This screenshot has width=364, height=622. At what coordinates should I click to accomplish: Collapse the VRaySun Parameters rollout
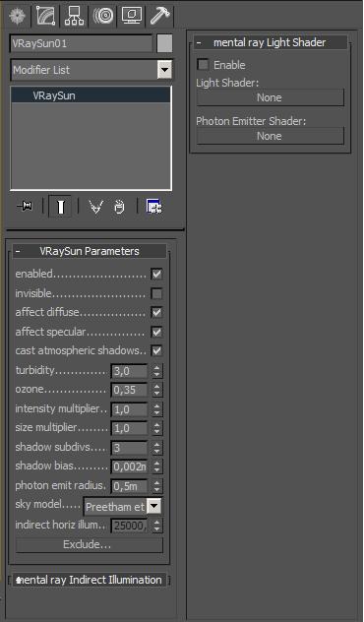[90, 251]
